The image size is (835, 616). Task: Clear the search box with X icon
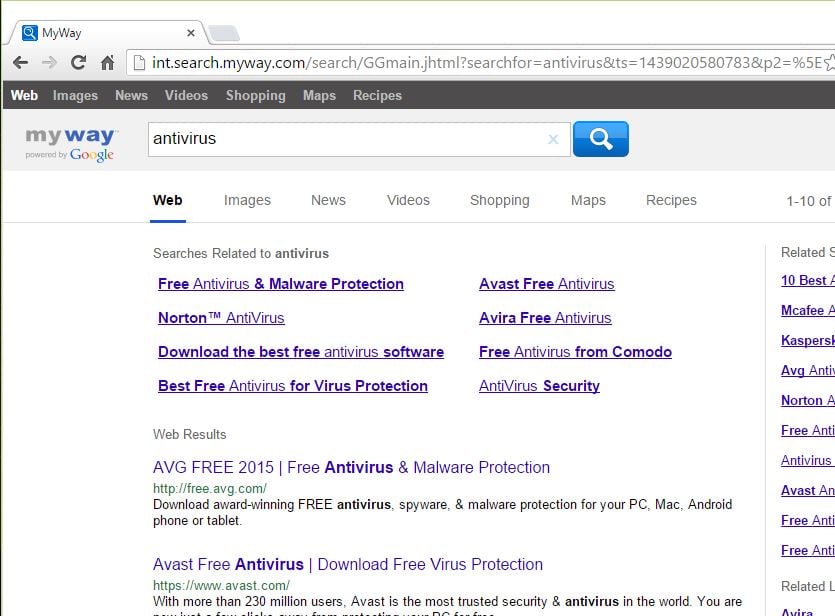pyautogui.click(x=553, y=139)
